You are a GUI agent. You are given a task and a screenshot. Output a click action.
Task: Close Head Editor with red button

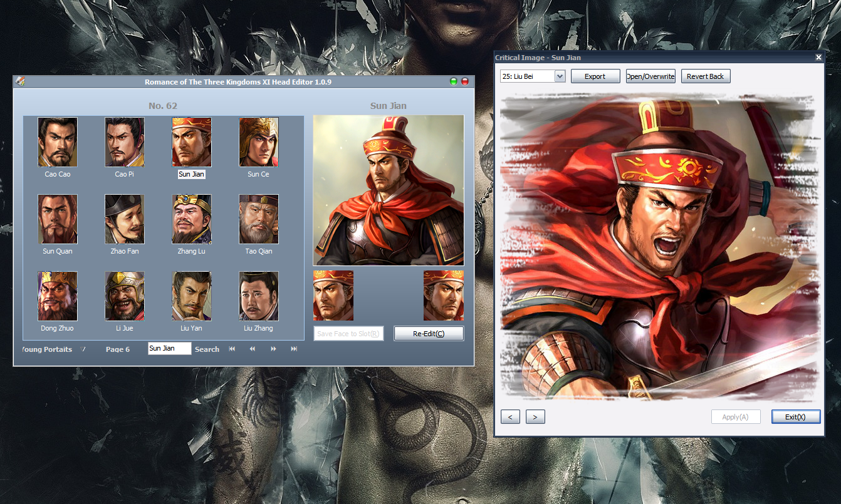pos(465,81)
